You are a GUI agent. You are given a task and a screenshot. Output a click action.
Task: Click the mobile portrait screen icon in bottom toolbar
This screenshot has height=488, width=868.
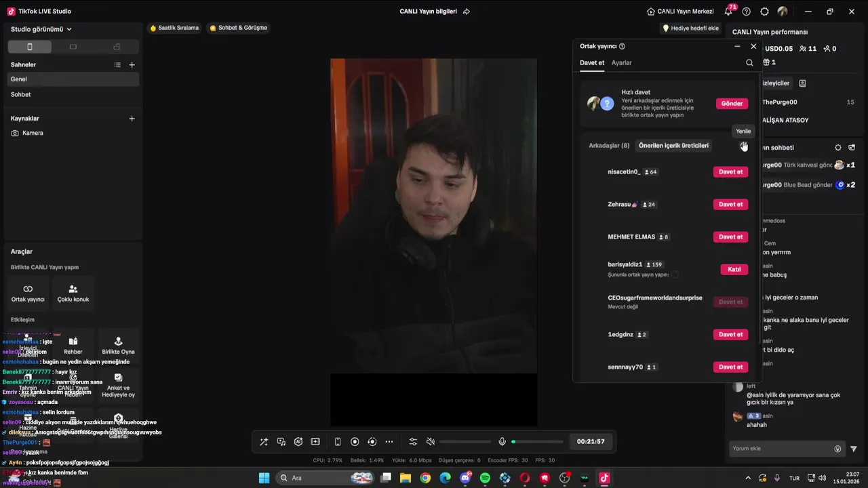tap(338, 442)
